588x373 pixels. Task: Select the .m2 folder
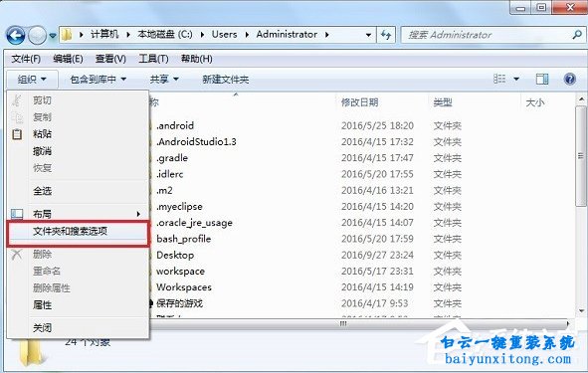click(164, 190)
